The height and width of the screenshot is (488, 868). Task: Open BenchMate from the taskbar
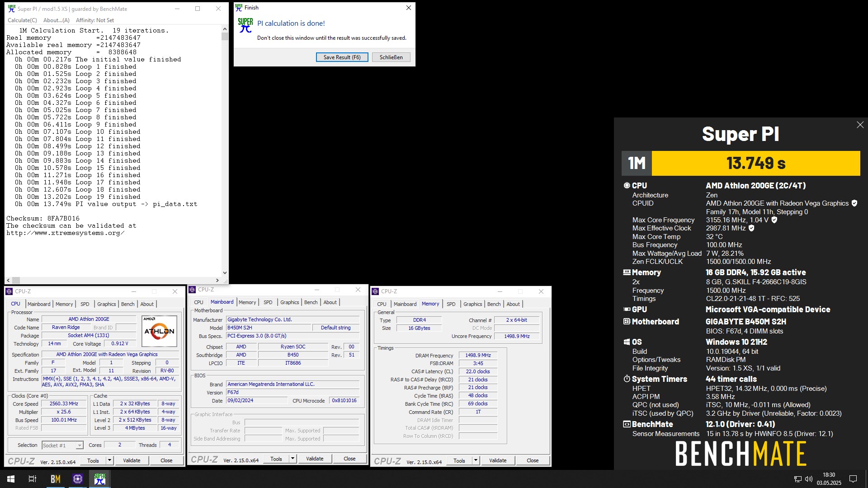(x=56, y=479)
